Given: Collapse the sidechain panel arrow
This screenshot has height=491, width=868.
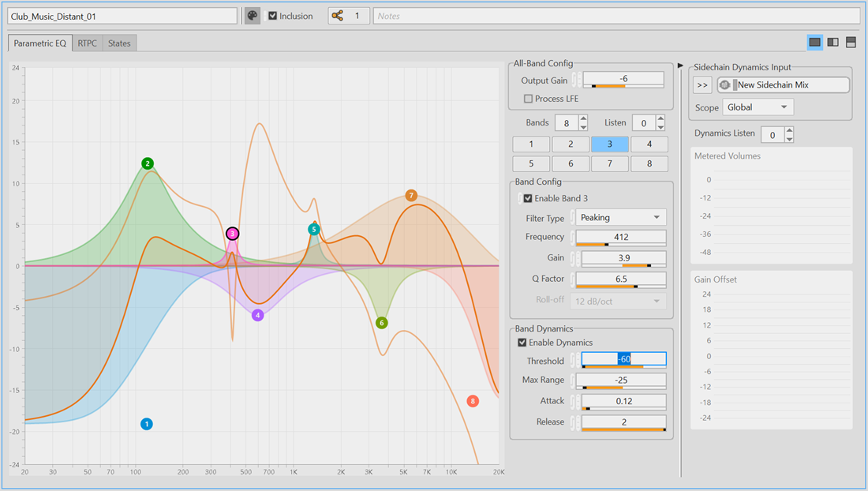Looking at the screenshot, I should click(x=681, y=66).
